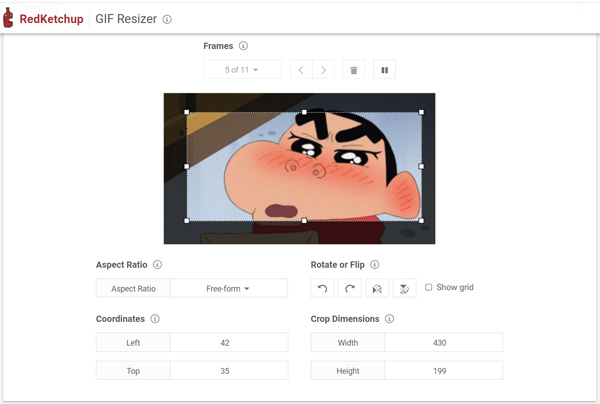Click the 'Frames' heading text
This screenshot has height=404, width=600.
pos(218,46)
